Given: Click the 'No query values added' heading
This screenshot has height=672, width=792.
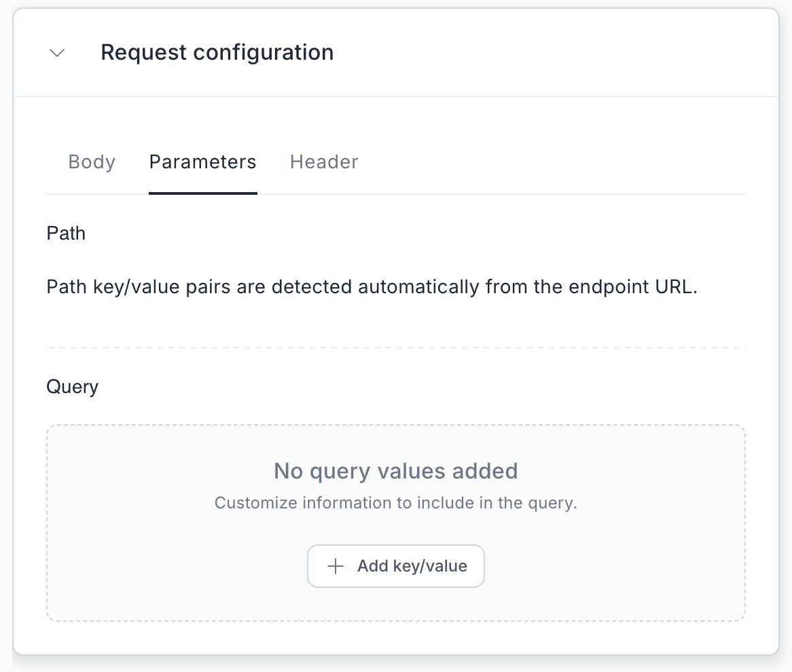Looking at the screenshot, I should point(395,470).
